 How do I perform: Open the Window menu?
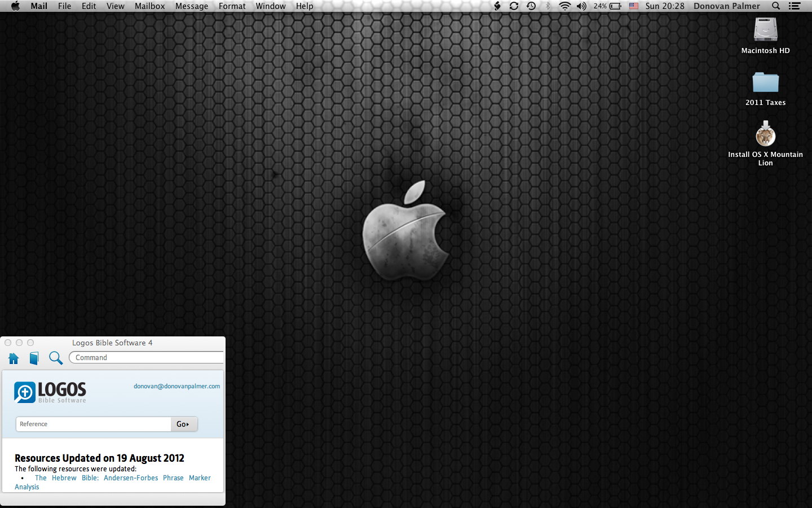[271, 6]
